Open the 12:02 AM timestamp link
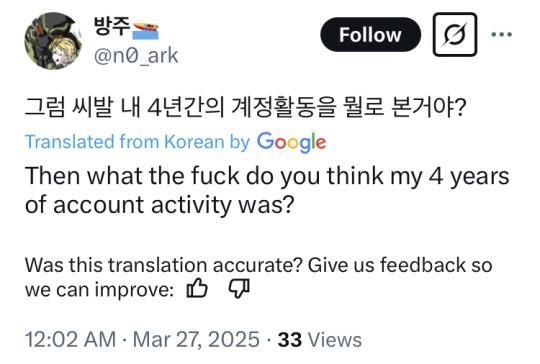 71,340
